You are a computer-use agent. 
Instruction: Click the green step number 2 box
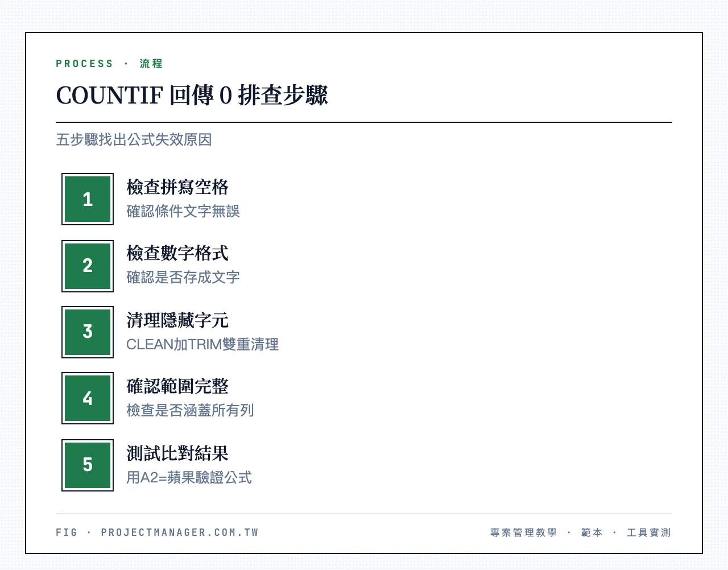[88, 266]
